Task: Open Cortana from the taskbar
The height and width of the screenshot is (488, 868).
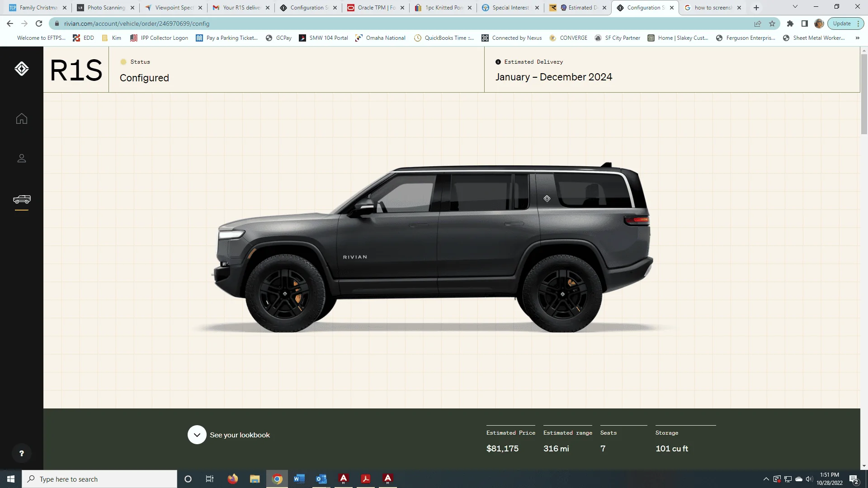Action: pos(188,479)
